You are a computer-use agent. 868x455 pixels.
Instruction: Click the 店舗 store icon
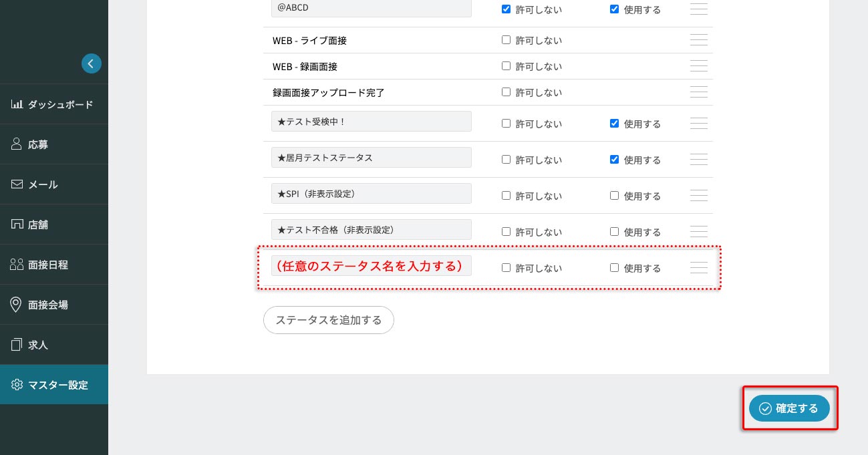(17, 224)
